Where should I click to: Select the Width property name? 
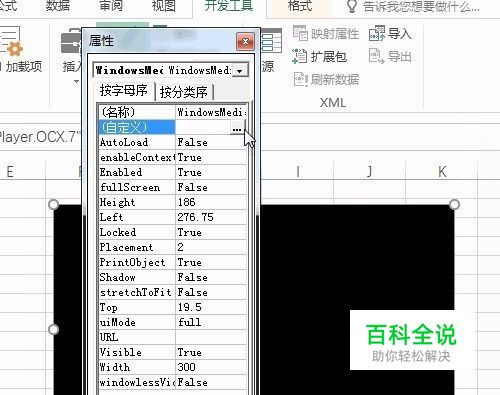(x=137, y=367)
